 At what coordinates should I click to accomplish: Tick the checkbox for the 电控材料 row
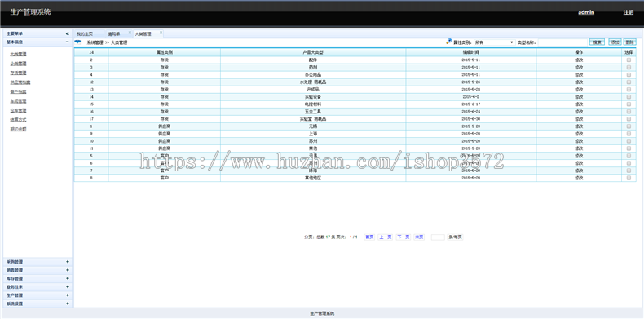click(x=629, y=104)
